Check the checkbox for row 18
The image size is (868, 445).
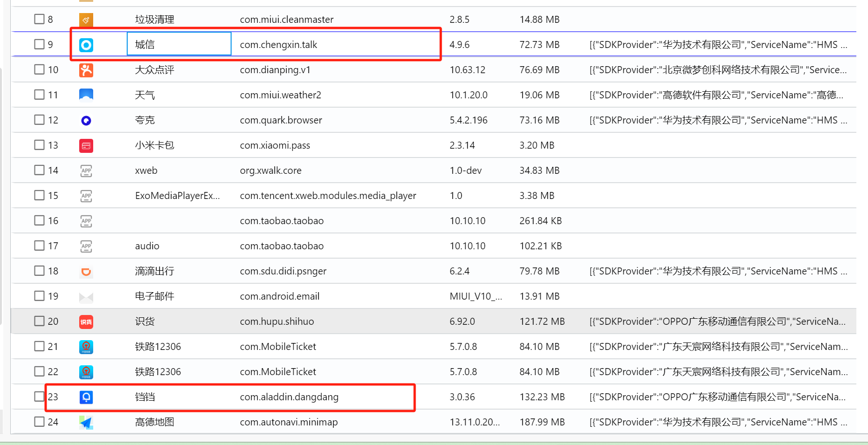[x=39, y=271]
